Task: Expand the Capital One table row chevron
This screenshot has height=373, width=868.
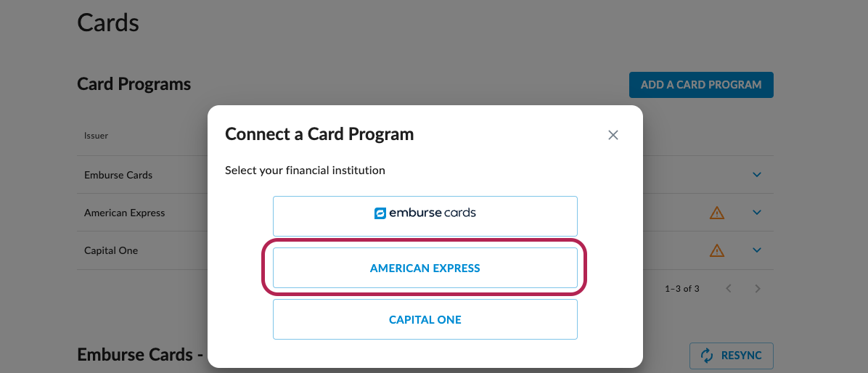Action: pyautogui.click(x=757, y=250)
